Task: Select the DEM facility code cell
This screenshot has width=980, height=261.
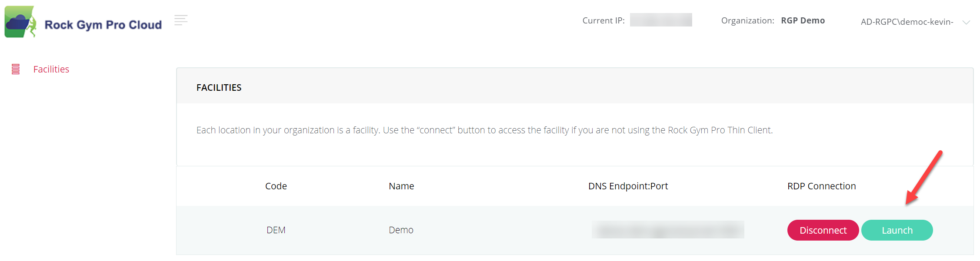Action: pyautogui.click(x=276, y=230)
